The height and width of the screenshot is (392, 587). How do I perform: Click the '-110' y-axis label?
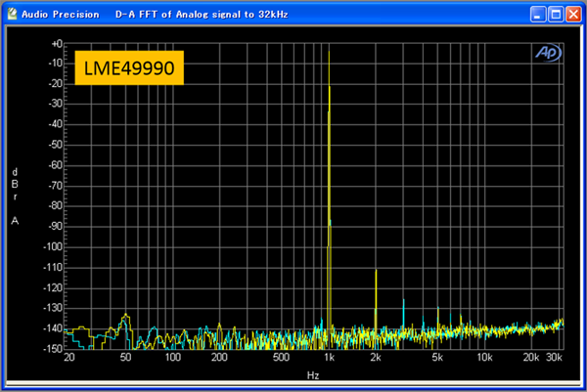point(53,267)
